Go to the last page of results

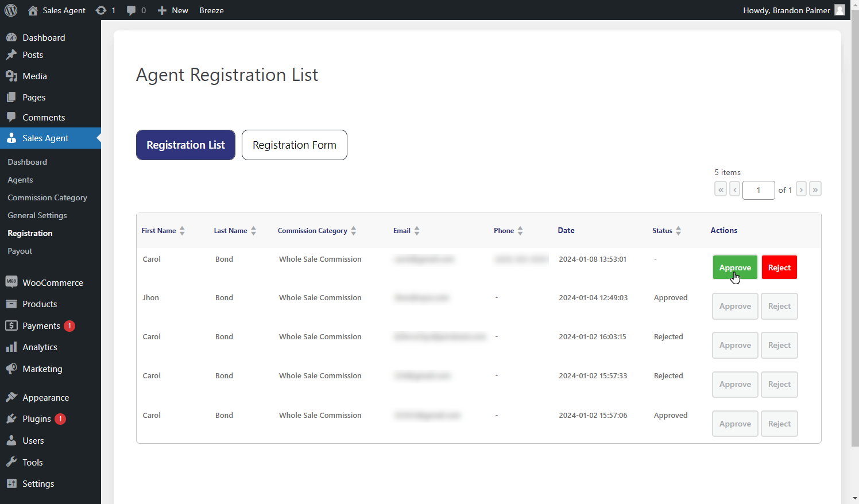click(815, 189)
